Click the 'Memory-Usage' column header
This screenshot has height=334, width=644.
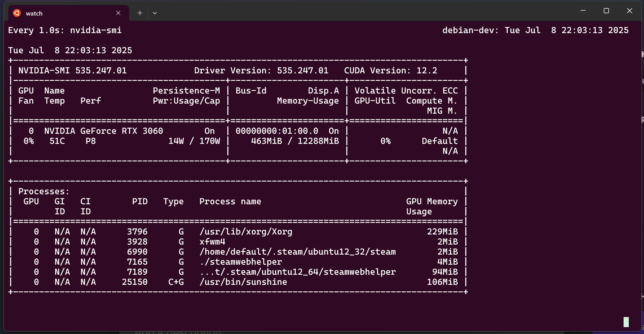308,101
